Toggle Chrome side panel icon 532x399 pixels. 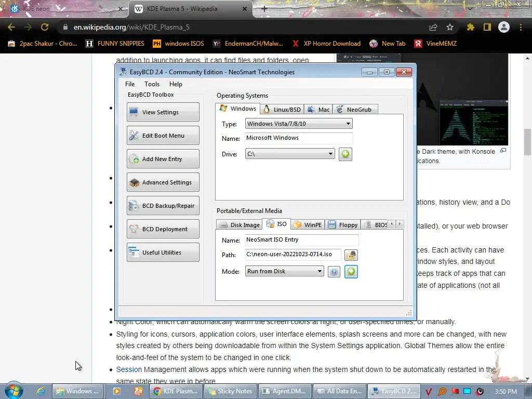[x=487, y=27]
